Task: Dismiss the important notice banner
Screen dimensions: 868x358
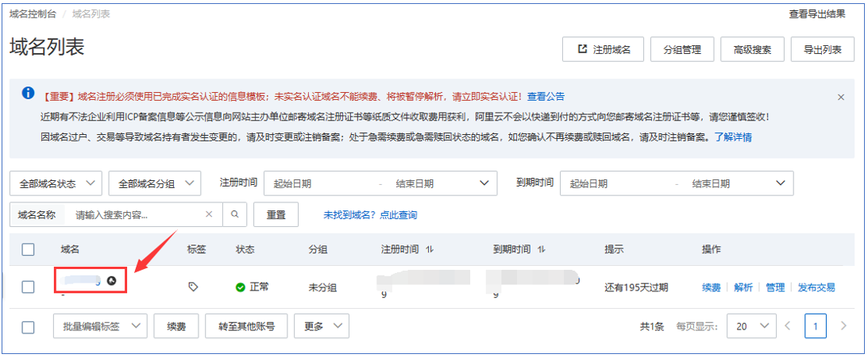Action: pos(841,97)
